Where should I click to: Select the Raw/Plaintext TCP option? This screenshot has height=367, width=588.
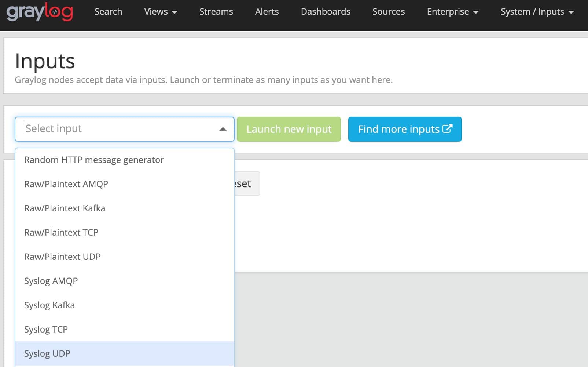61,233
